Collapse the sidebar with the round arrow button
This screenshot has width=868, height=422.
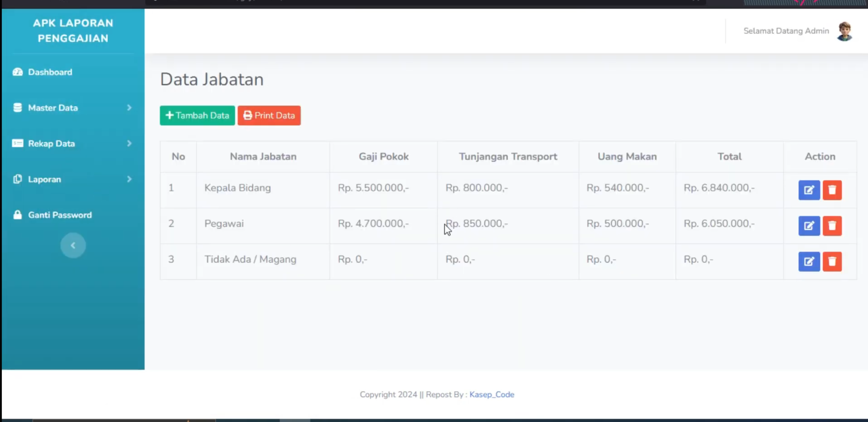[x=73, y=245]
